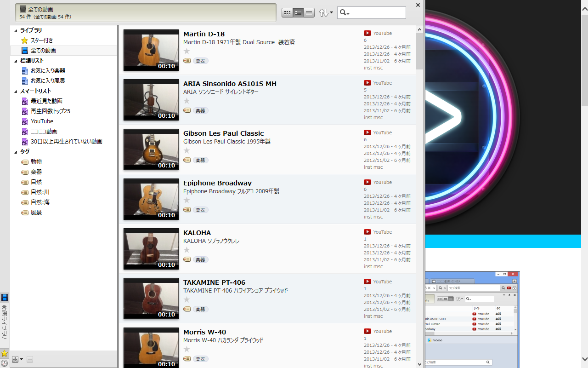Toggle the star rating for Martin D-18
The width and height of the screenshot is (588, 368).
187,51
